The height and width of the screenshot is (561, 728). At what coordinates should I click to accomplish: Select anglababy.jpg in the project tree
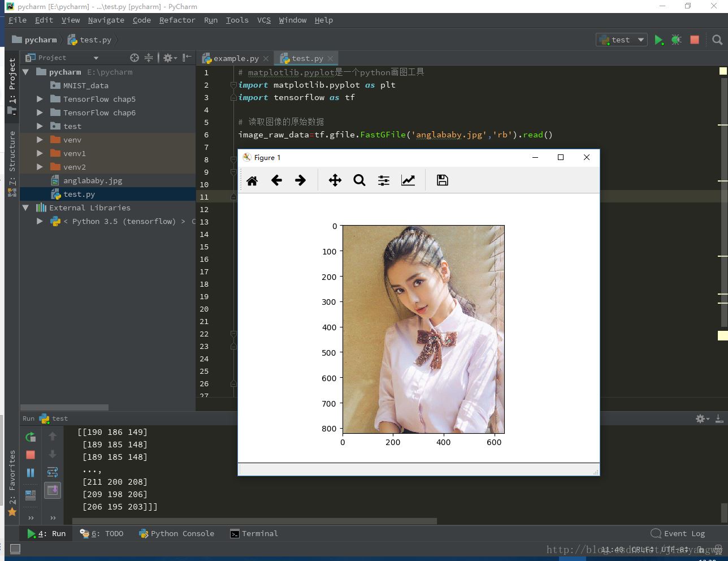click(x=93, y=180)
